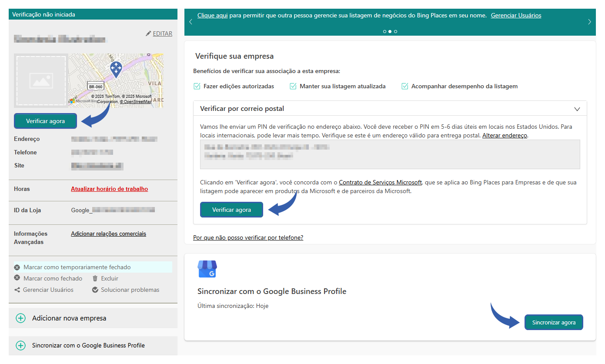Viewport: 605px width, 364px height.
Task: Toggle Acompanhar desempenho da listagem checkbox
Action: coord(405,86)
